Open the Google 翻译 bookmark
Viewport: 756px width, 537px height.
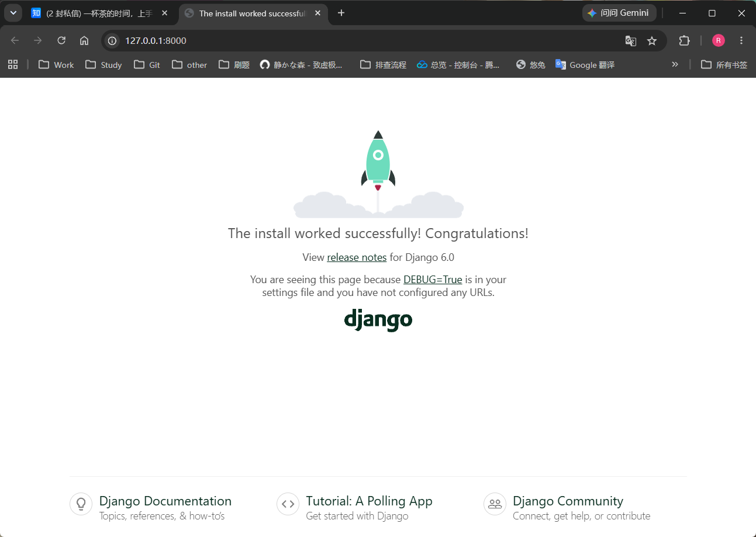[x=585, y=64]
